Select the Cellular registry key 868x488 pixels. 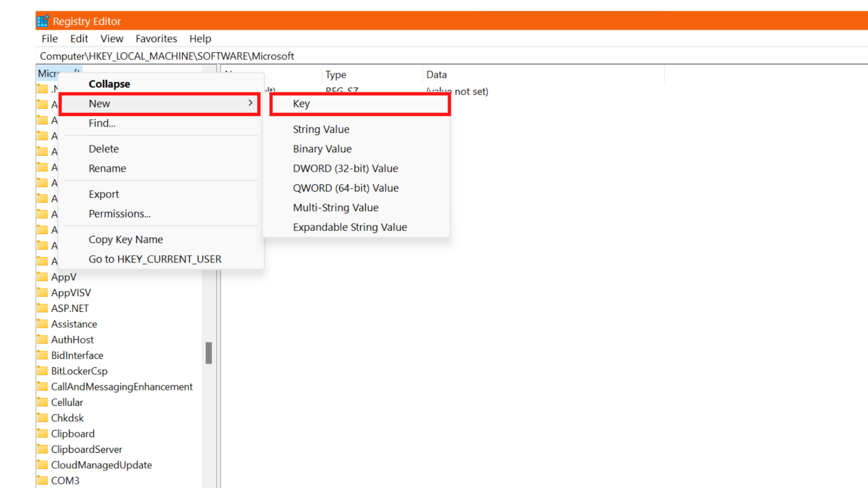[67, 402]
